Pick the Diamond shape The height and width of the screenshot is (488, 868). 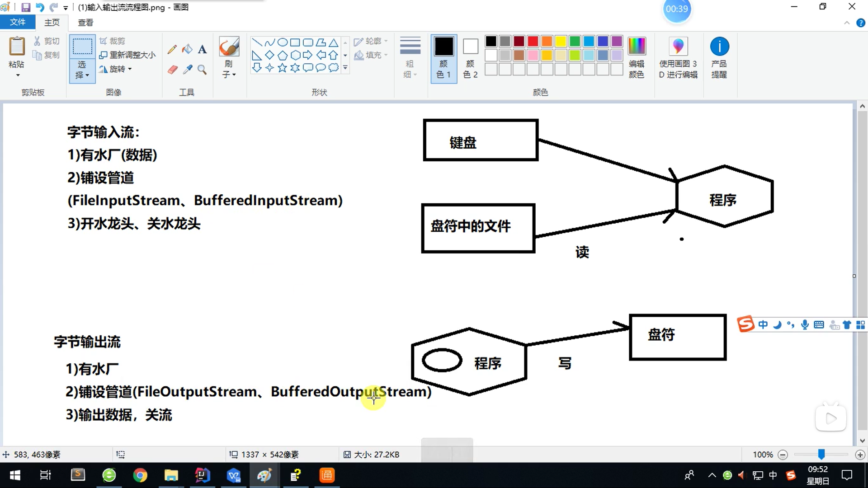pyautogui.click(x=269, y=55)
